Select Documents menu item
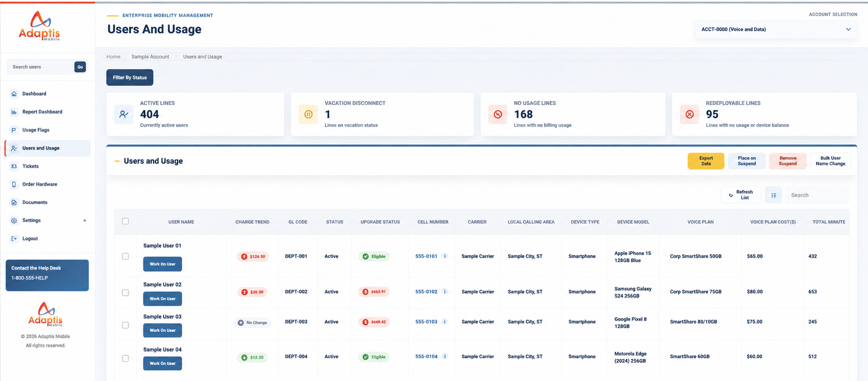The image size is (868, 381). click(35, 202)
